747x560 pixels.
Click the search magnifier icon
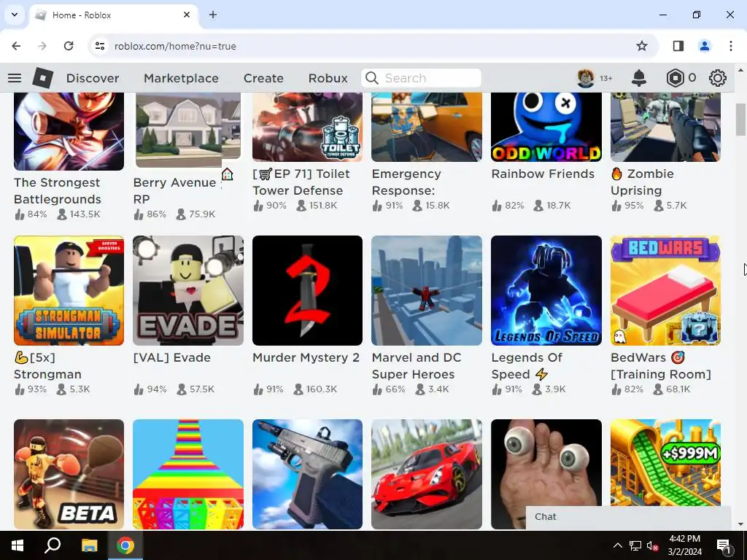(372, 77)
